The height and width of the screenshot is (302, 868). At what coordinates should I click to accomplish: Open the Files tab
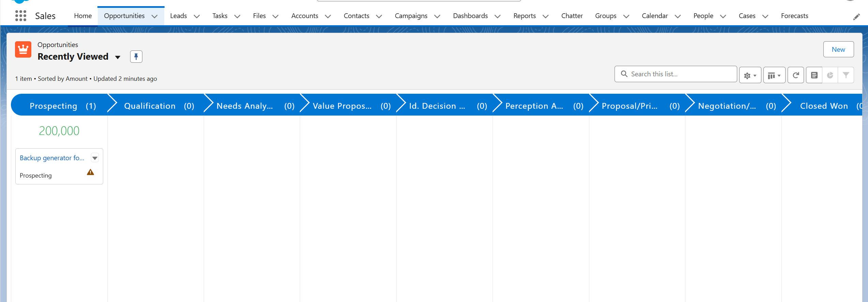click(x=259, y=16)
